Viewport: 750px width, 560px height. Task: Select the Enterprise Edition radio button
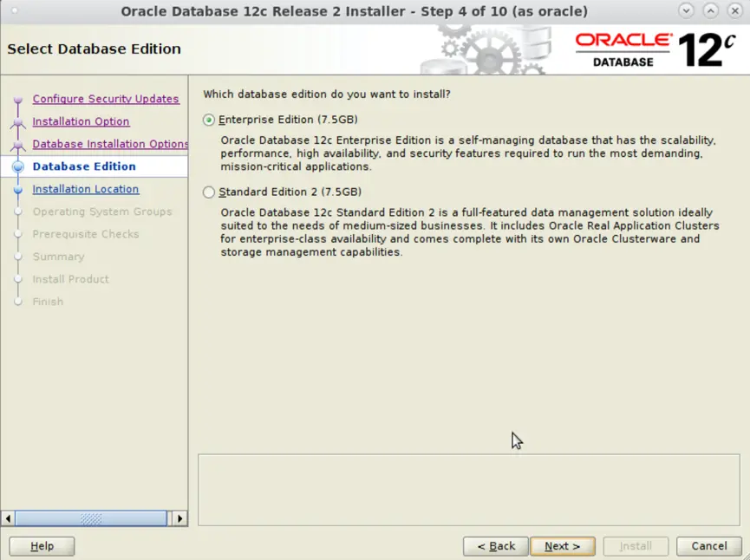click(x=209, y=120)
